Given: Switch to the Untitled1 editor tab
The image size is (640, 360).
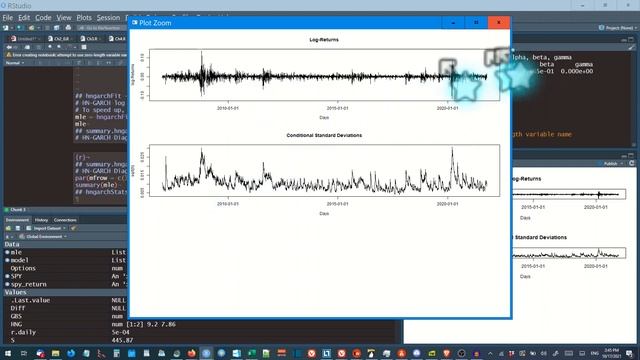Looking at the screenshot, I should [x=26, y=38].
